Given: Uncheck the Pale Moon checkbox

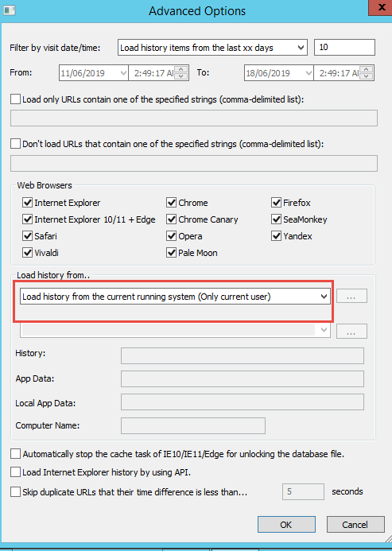Looking at the screenshot, I should pos(171,253).
